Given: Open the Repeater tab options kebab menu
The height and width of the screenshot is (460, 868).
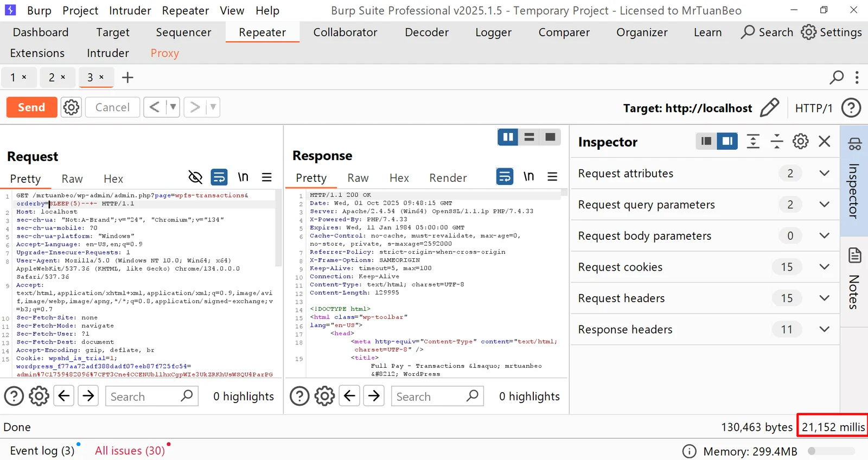Looking at the screenshot, I should [857, 78].
